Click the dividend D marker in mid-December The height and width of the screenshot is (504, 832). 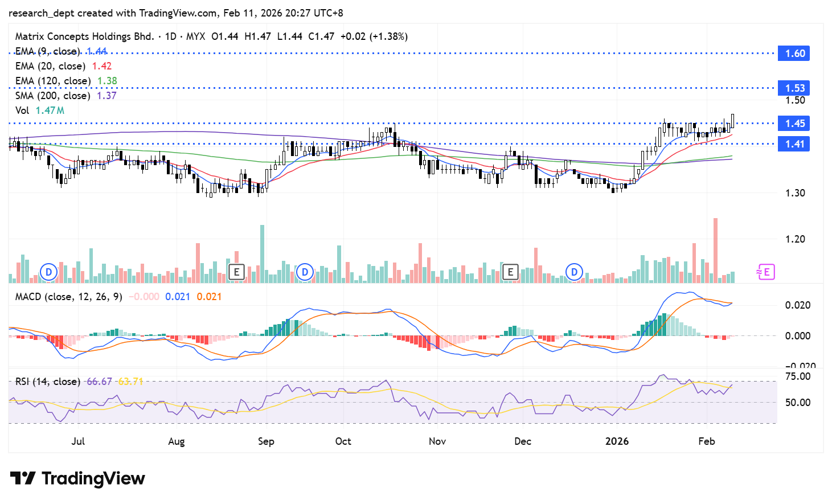[574, 272]
